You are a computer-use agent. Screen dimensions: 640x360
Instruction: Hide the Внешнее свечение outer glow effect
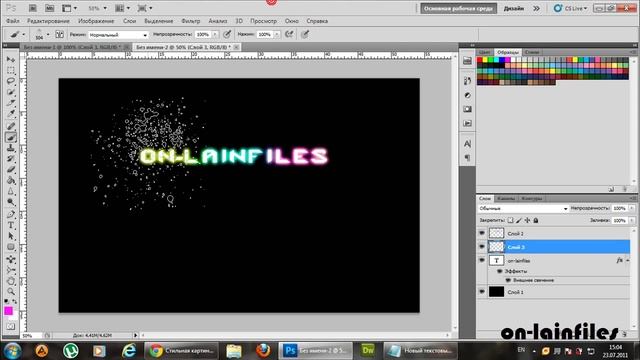508,280
